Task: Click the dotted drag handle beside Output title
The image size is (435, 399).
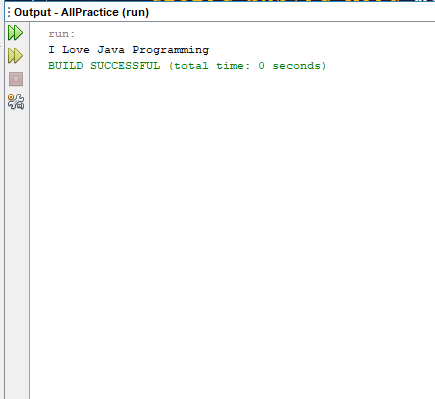Action: [9, 12]
